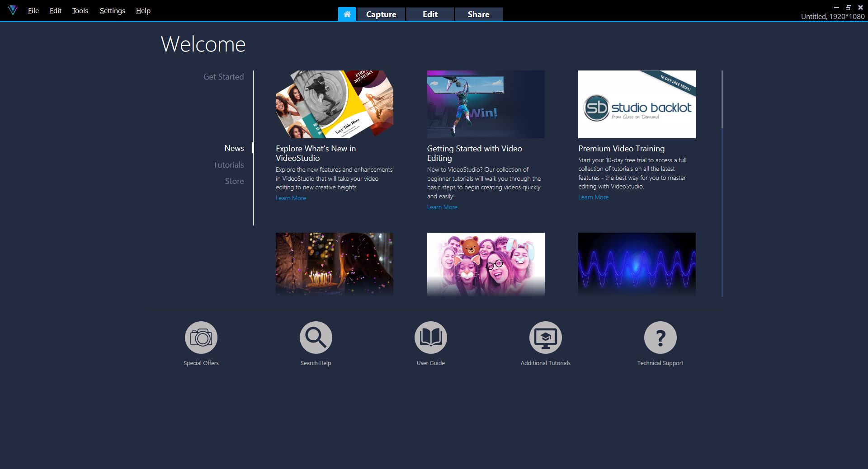Click the Search Help magnifier icon
The image size is (868, 469).
coord(316,338)
